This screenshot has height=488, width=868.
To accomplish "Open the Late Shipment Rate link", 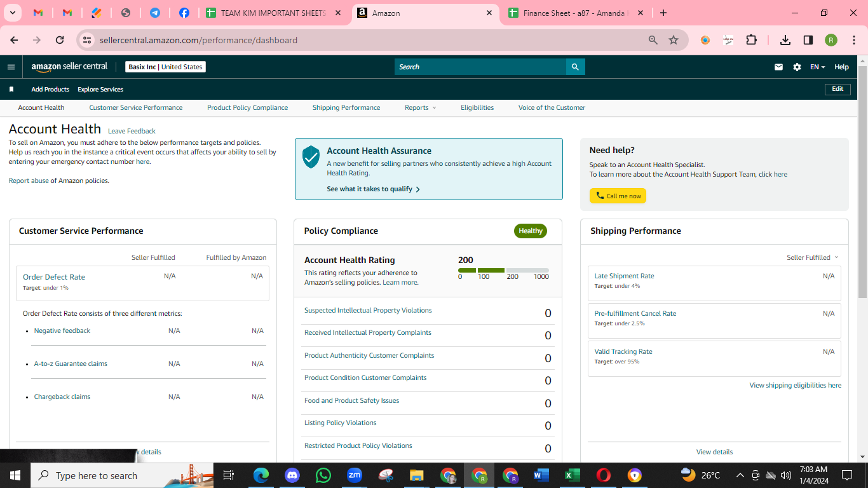I will [x=624, y=276].
